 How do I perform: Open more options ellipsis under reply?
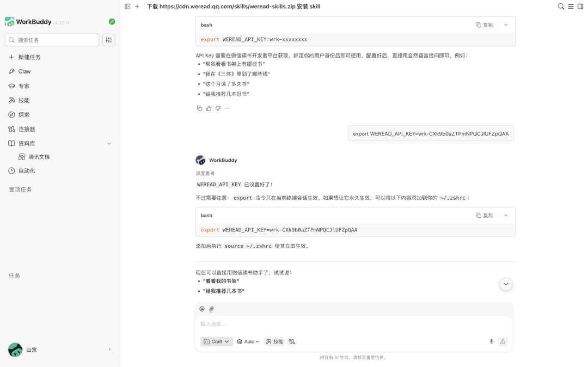pos(227,108)
